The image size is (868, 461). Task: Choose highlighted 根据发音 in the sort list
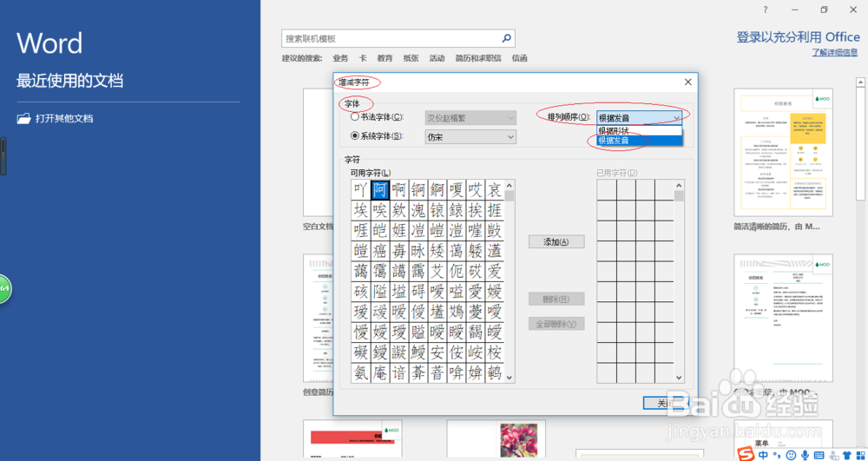pos(640,141)
